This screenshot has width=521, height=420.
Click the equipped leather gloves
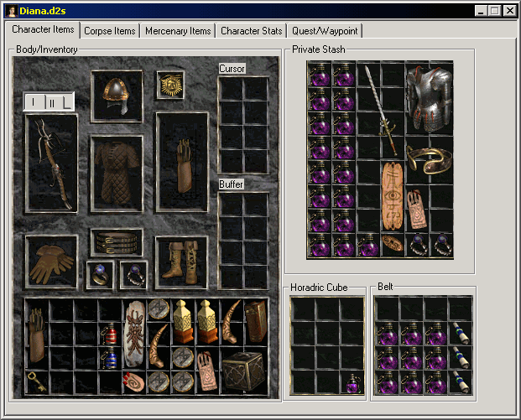coord(52,262)
